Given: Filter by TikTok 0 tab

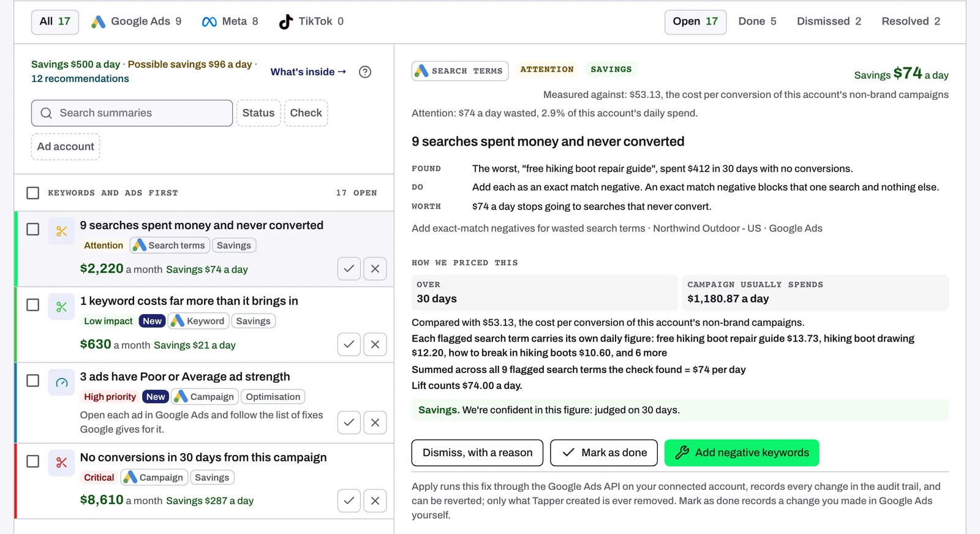Looking at the screenshot, I should pos(311,22).
